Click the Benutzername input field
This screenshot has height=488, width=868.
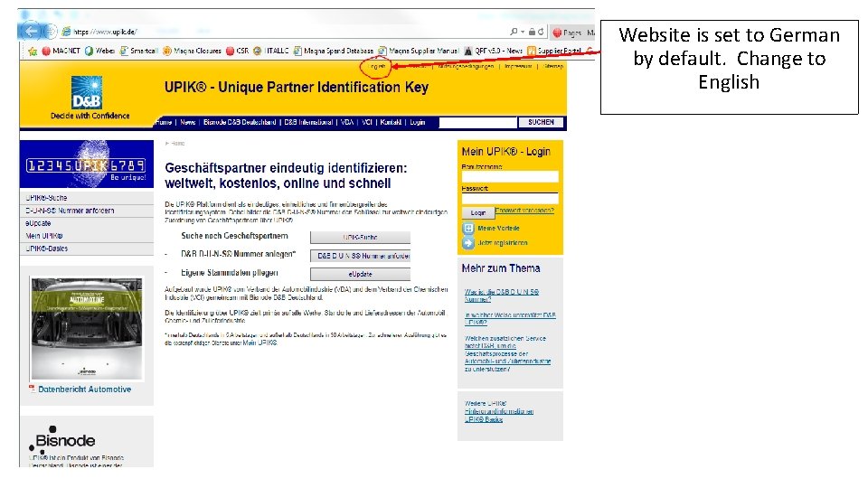[510, 176]
